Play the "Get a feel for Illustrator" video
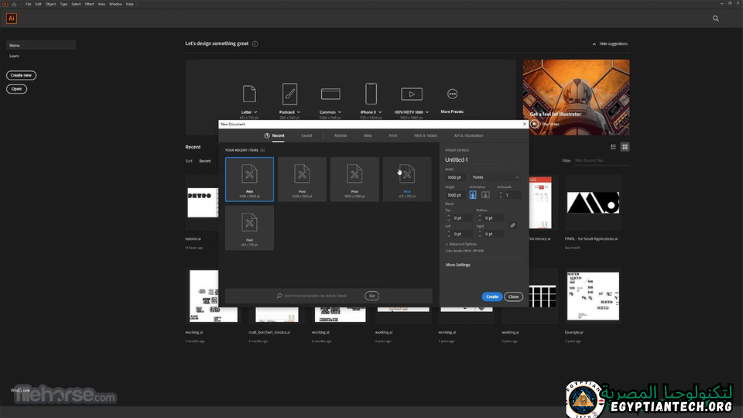 point(535,124)
